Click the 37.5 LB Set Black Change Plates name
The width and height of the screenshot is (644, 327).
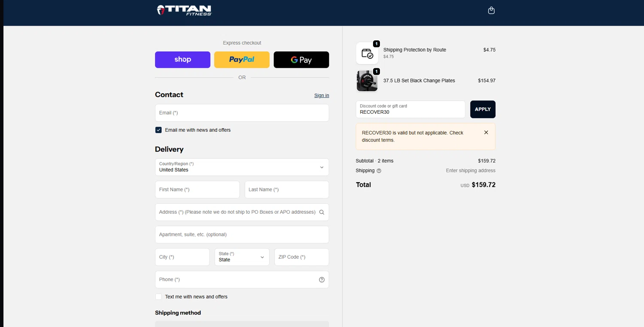[419, 81]
